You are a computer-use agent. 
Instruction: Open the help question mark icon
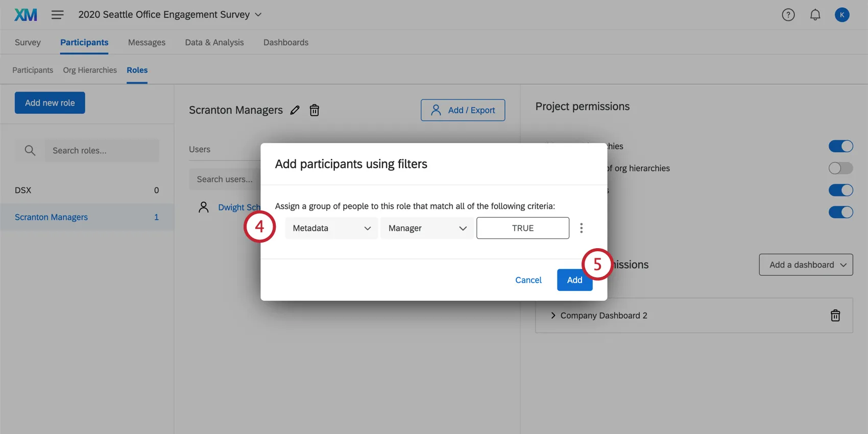click(x=788, y=15)
